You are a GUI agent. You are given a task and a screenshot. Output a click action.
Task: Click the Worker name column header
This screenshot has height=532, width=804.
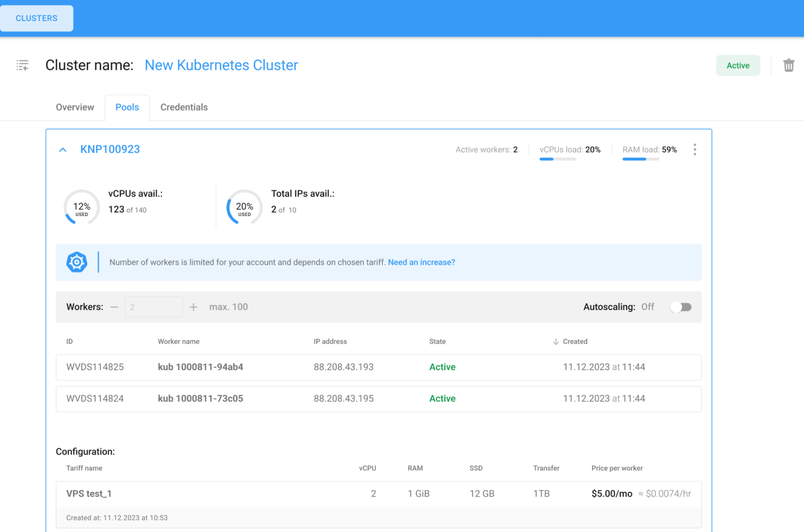178,341
